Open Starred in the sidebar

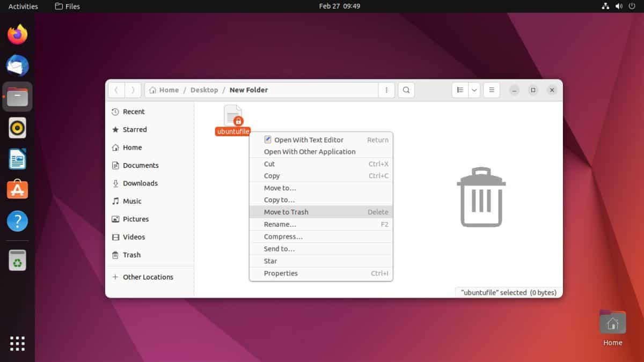pyautogui.click(x=150, y=130)
